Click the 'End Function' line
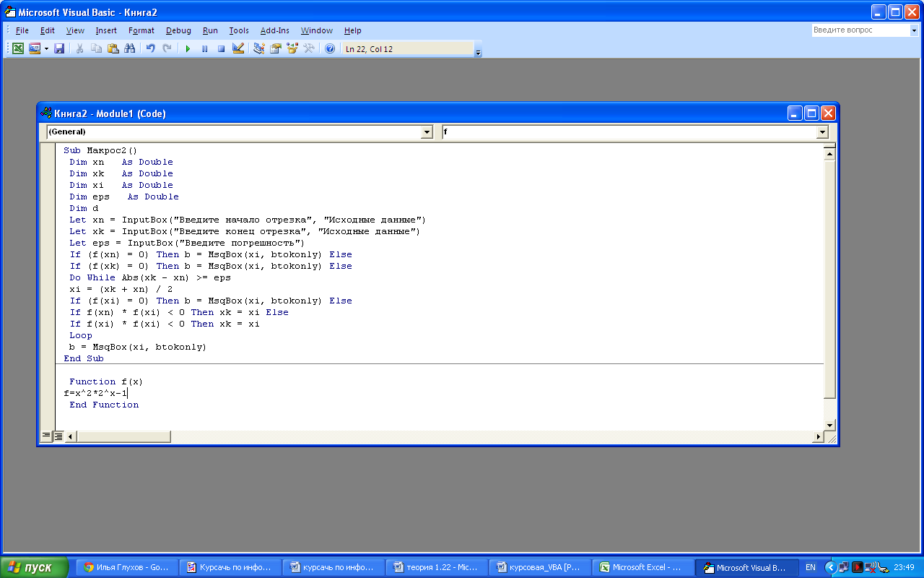 [x=104, y=405]
